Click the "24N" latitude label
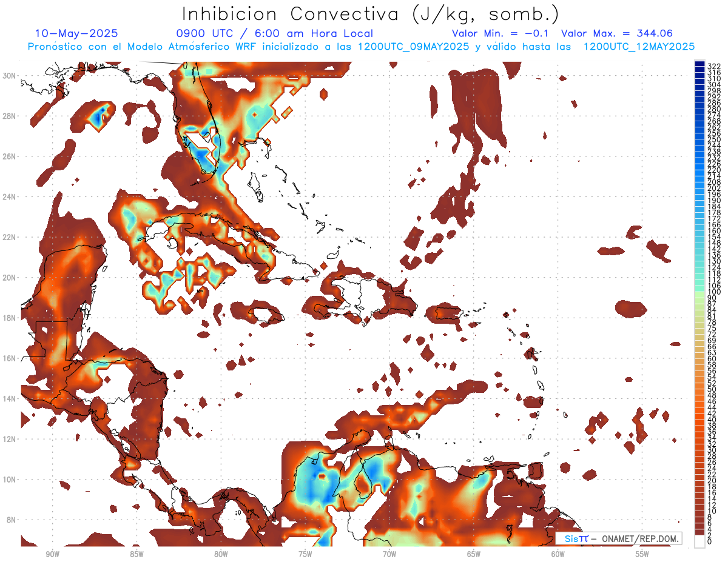The image size is (728, 562). coord(10,196)
